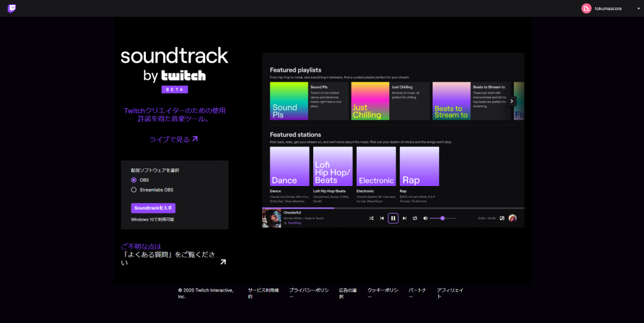
Task: Select the Streamlabs OBS radio option
Action: click(134, 189)
